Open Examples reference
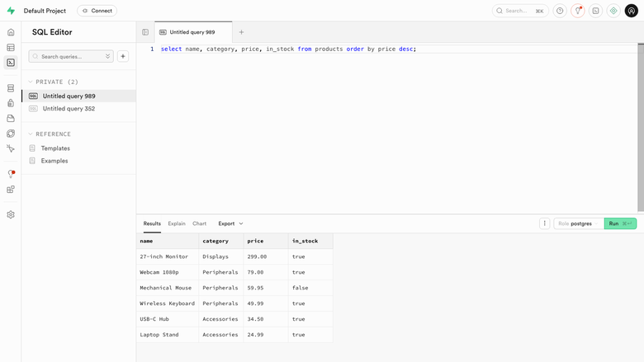Image resolution: width=644 pixels, height=362 pixels. (x=54, y=161)
